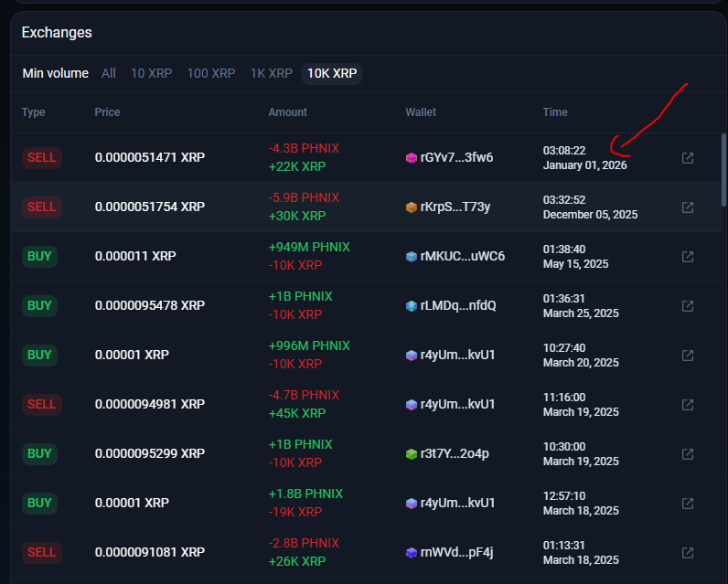Click amount -5.9B PHNIX
Image resolution: width=728 pixels, height=584 pixels.
click(x=304, y=197)
